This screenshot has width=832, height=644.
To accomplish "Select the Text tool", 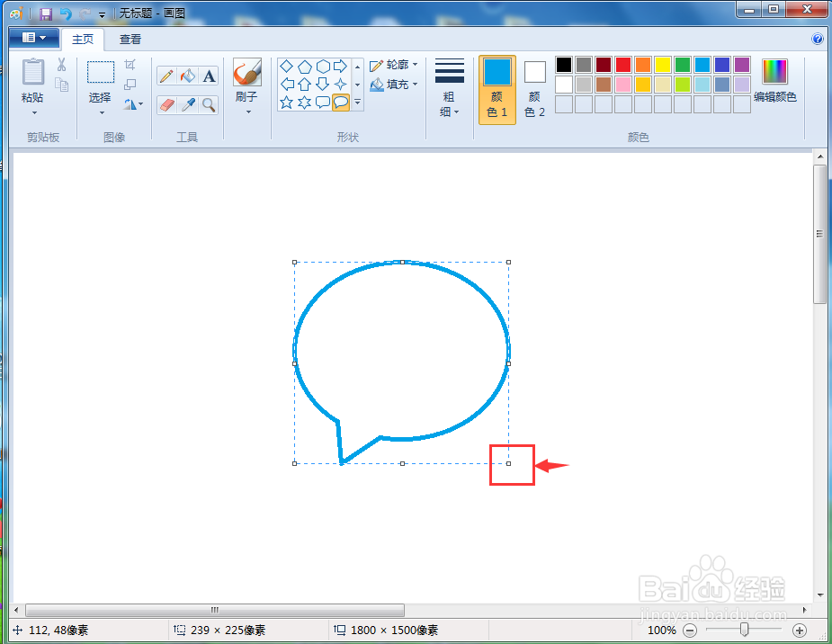I will (209, 76).
